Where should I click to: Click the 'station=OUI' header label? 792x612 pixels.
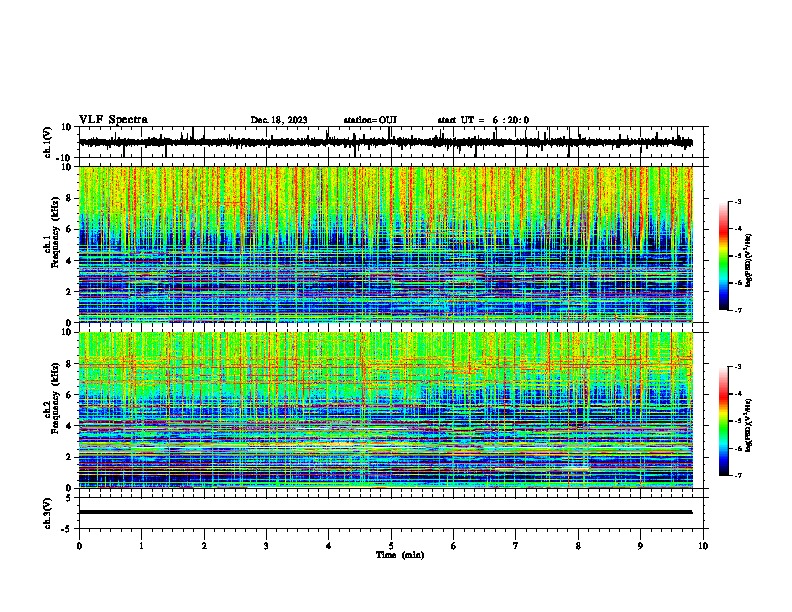click(x=370, y=120)
